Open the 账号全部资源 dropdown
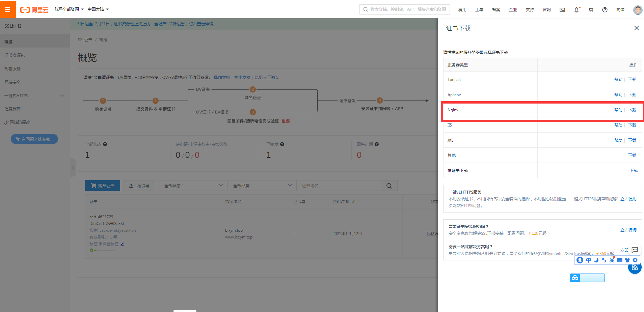Image resolution: width=644 pixels, height=312 pixels. click(69, 9)
